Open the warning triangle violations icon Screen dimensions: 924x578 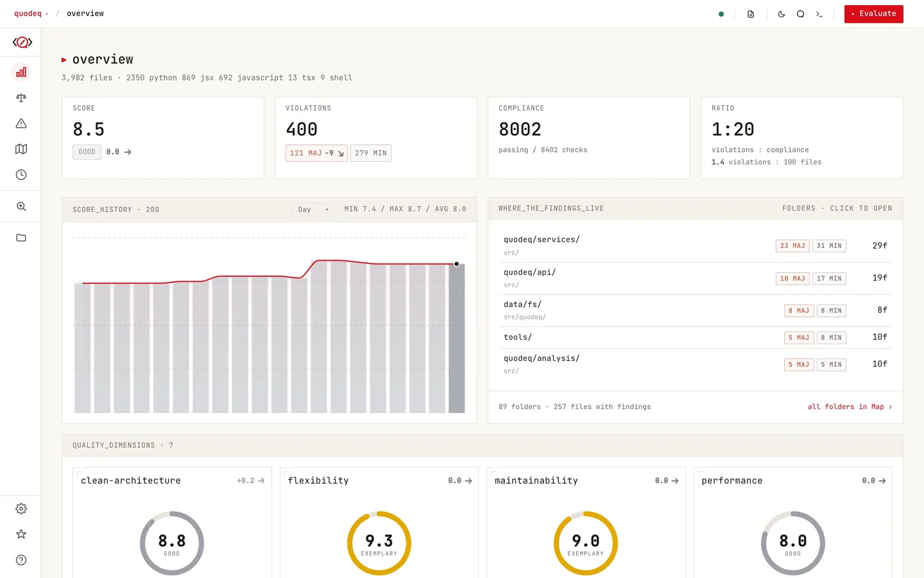[x=21, y=123]
